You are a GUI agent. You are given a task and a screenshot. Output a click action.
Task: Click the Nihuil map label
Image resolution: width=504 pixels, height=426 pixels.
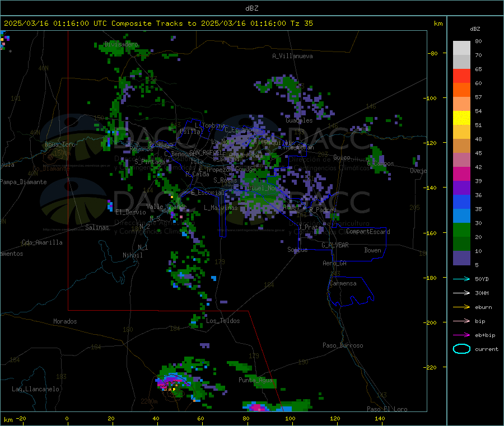pos(133,255)
